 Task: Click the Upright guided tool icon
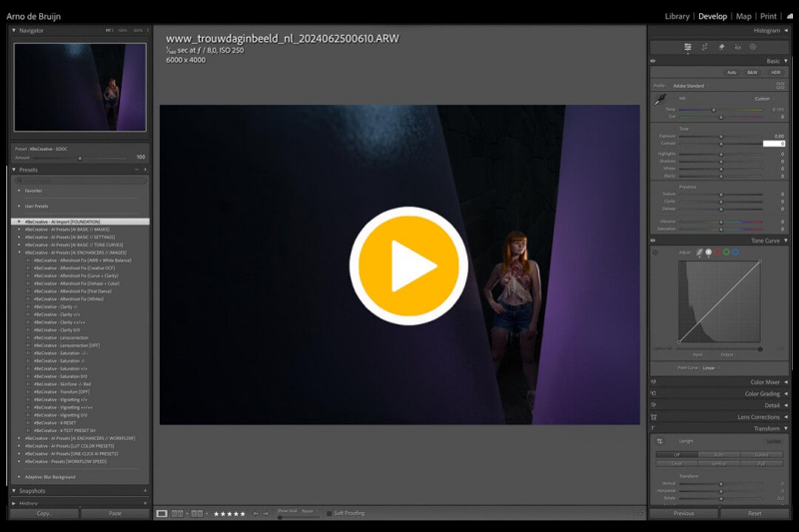click(660, 441)
